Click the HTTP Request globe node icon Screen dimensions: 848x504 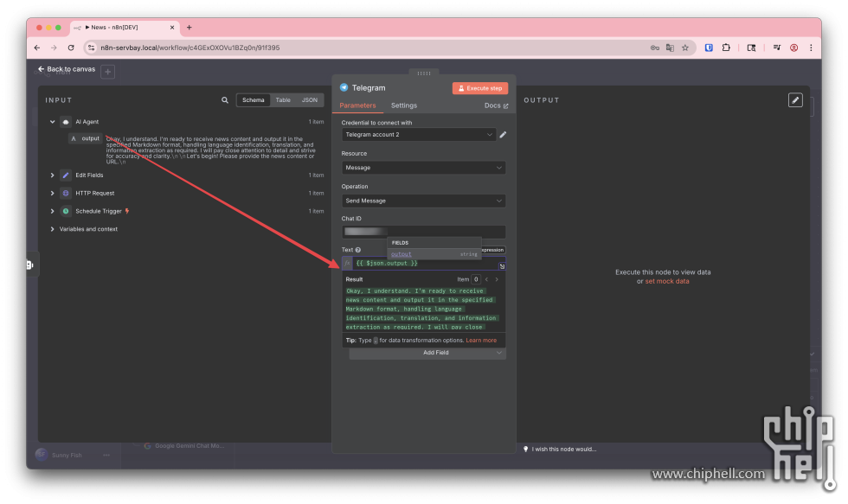(66, 193)
